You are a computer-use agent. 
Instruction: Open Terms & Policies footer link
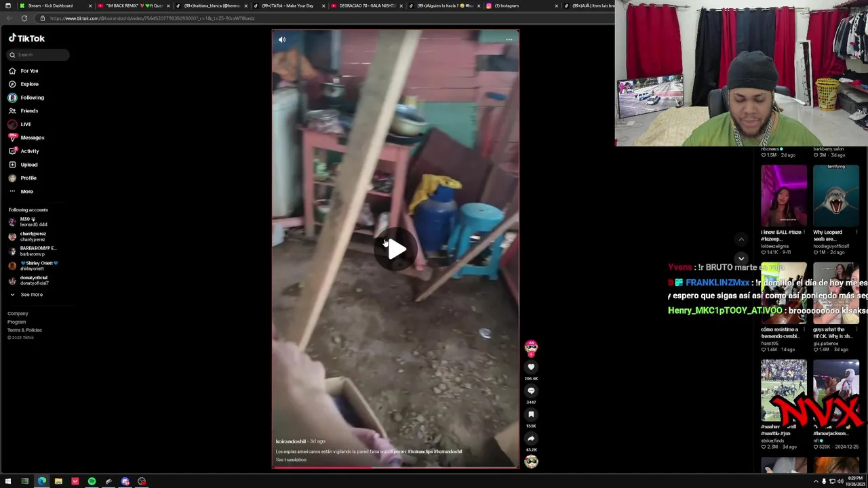[x=24, y=330]
